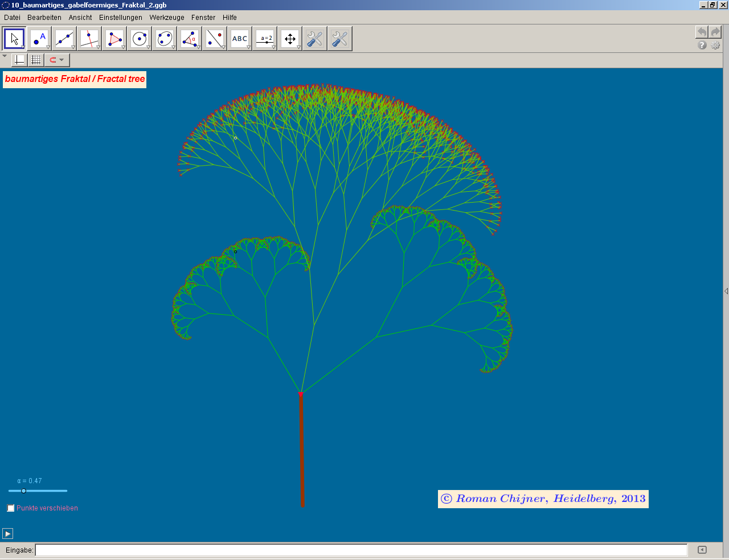This screenshot has height=560, width=729.
Task: Expand the side panel with right-edge arrow
Action: (x=726, y=291)
